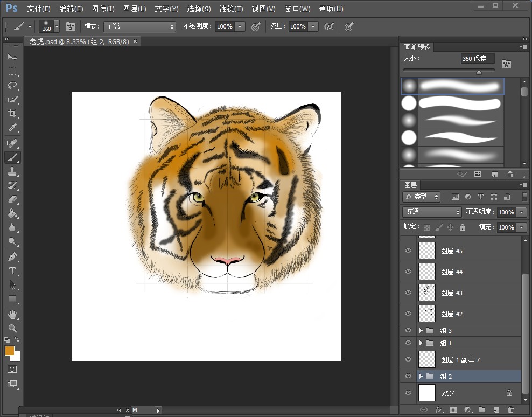Select the Hand tool
532x417 pixels.
pyautogui.click(x=12, y=314)
